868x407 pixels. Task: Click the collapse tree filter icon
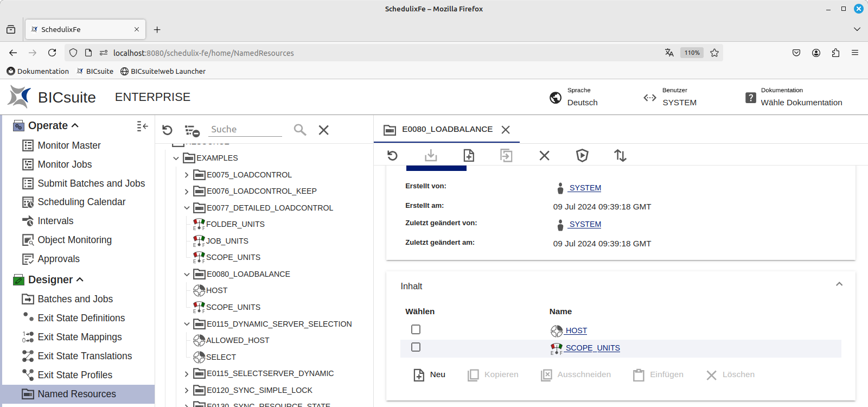click(192, 130)
